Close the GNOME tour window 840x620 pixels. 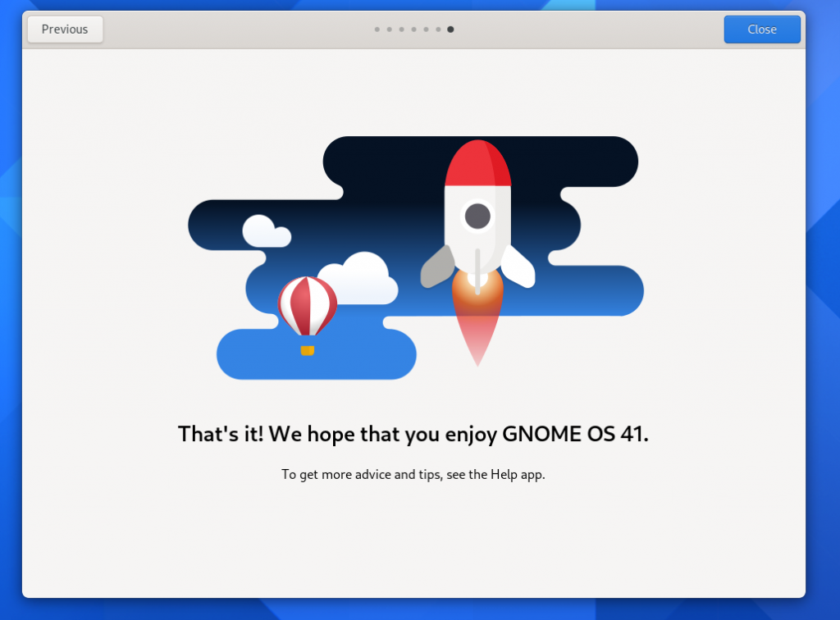point(761,30)
